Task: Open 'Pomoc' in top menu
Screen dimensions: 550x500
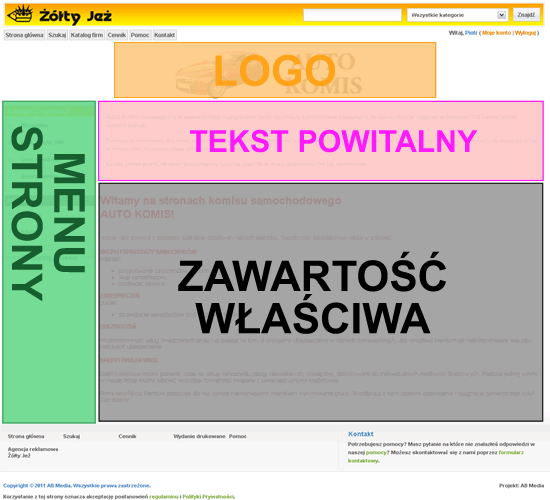Action: (140, 35)
